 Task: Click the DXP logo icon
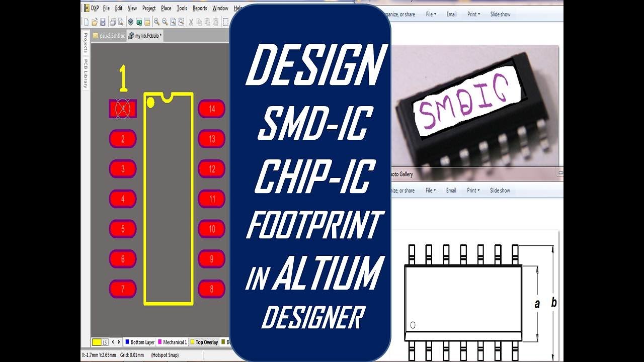pos(87,8)
